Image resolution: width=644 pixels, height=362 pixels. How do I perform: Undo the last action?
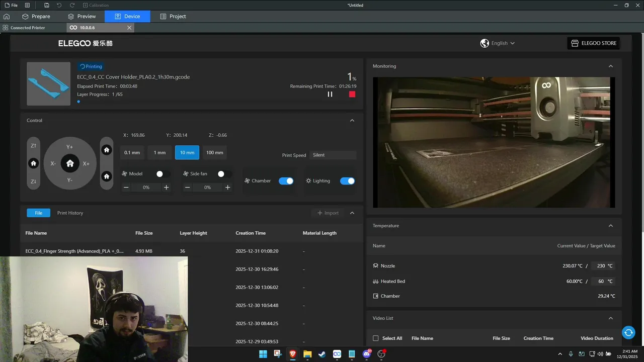pyautogui.click(x=59, y=5)
